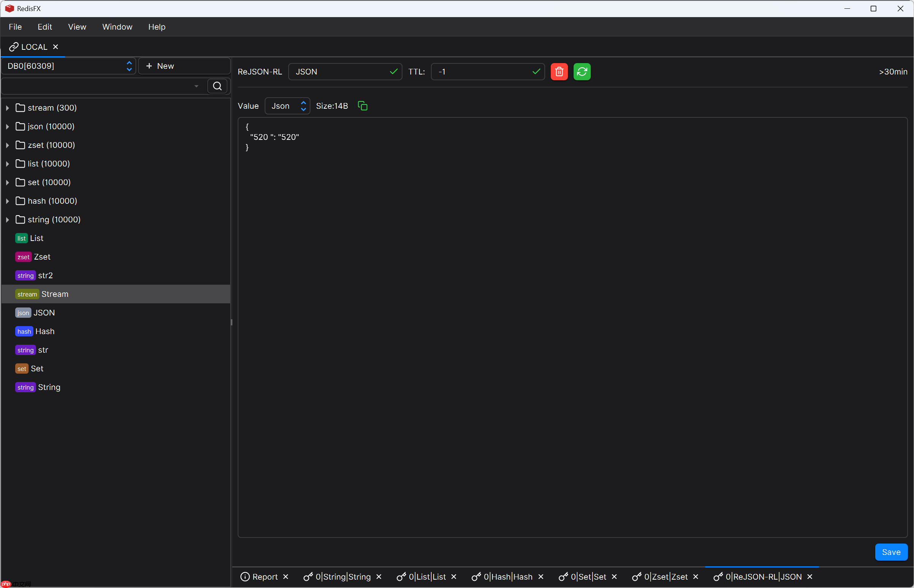Click green checkmark beside the TTL field
914x588 pixels.
point(536,71)
